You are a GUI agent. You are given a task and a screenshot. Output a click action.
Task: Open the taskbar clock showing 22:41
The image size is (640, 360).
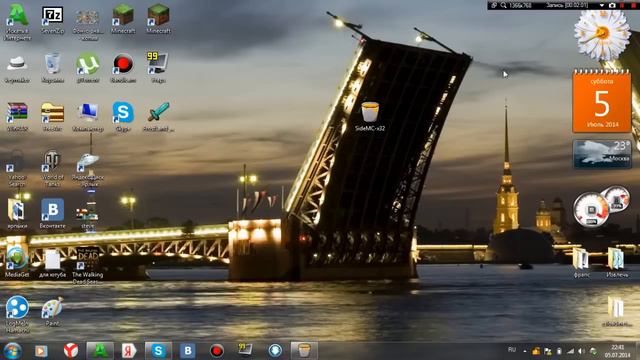618,351
